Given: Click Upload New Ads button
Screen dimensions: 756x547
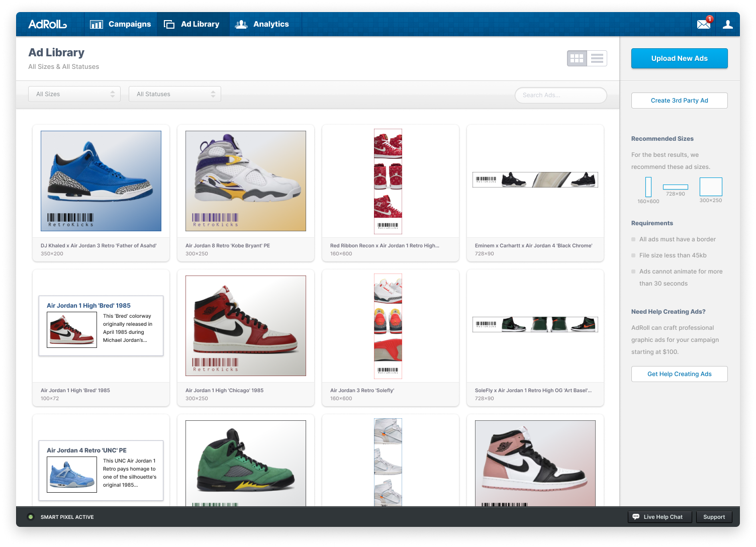Looking at the screenshot, I should [679, 58].
